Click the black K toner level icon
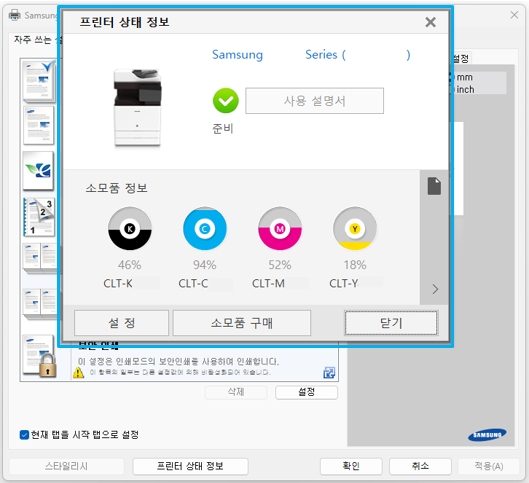 pos(130,228)
